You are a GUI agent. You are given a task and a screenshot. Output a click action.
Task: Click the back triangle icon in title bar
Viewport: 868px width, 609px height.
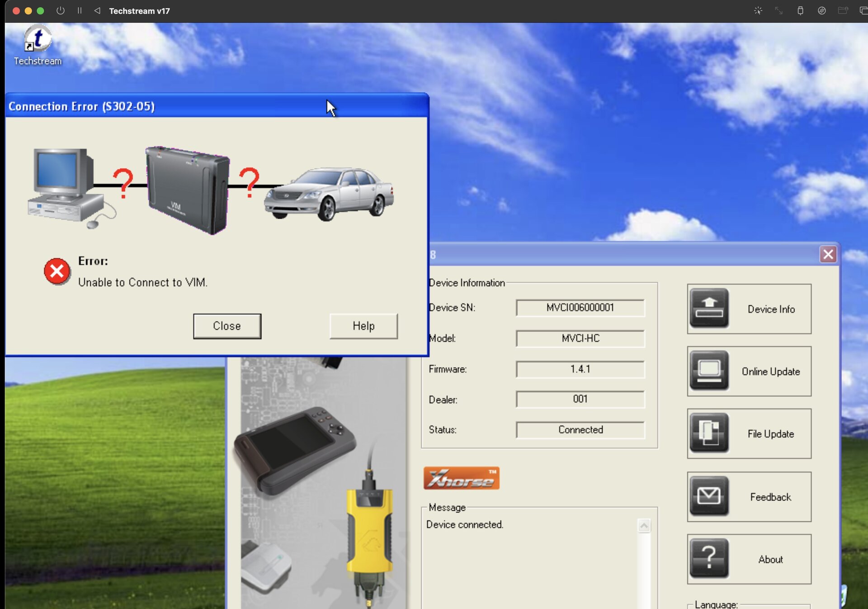pyautogui.click(x=97, y=10)
